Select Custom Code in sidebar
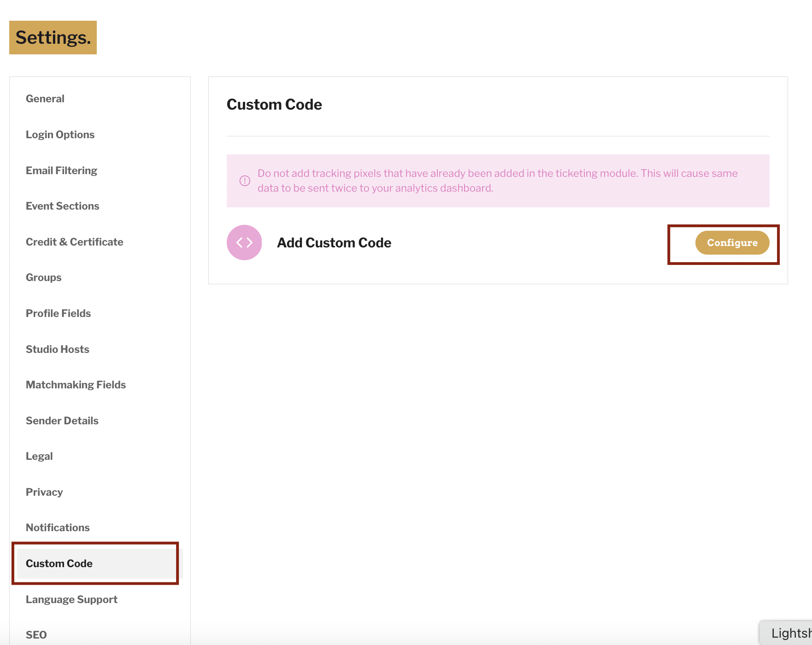 coord(100,563)
